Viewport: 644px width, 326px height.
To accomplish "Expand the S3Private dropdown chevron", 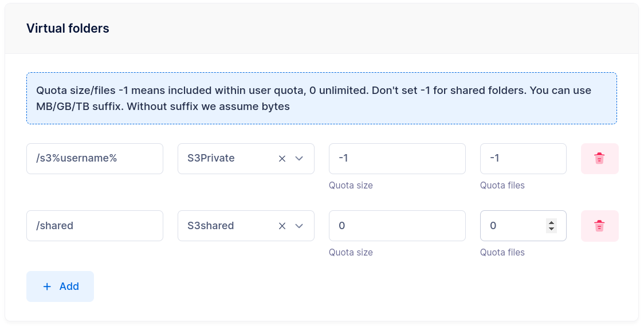I will [x=299, y=159].
